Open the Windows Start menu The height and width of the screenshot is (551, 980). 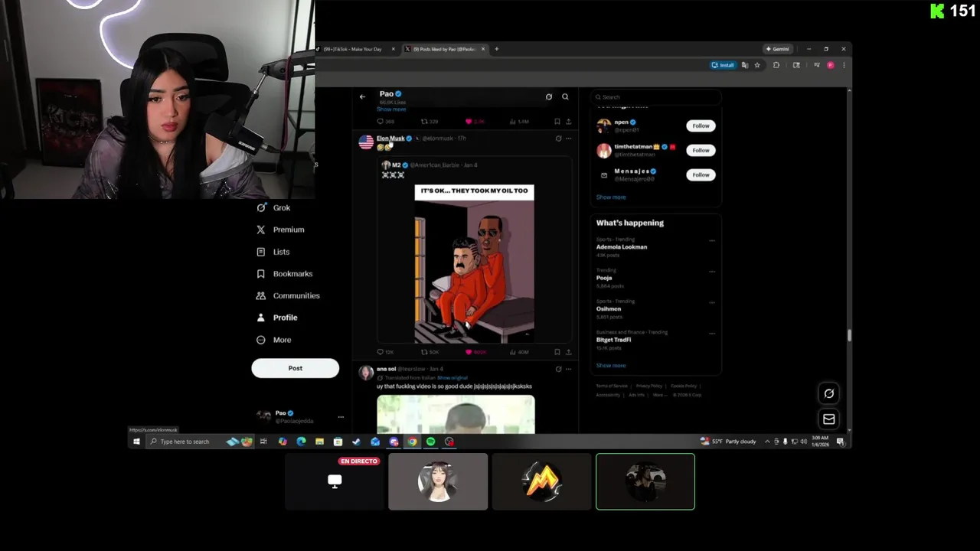pos(136,442)
